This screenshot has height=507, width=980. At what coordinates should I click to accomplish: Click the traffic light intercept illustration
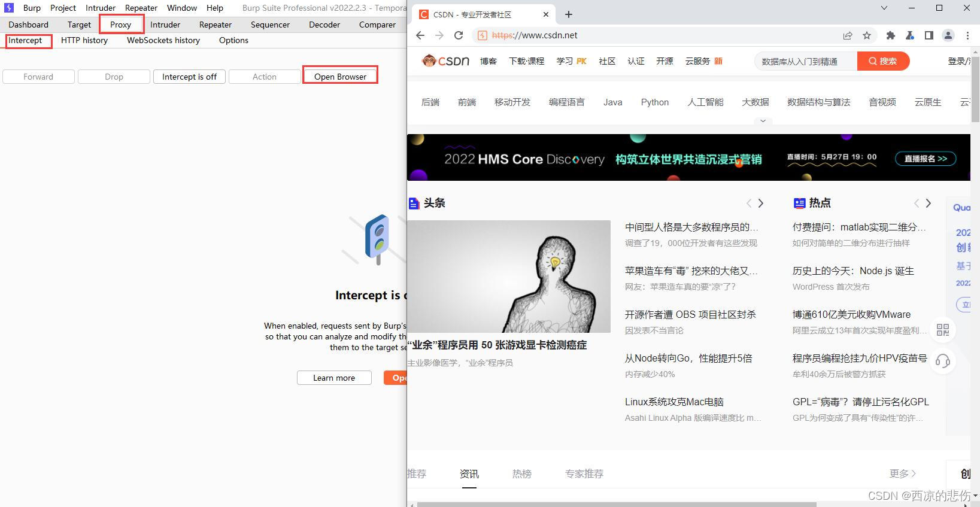(377, 239)
